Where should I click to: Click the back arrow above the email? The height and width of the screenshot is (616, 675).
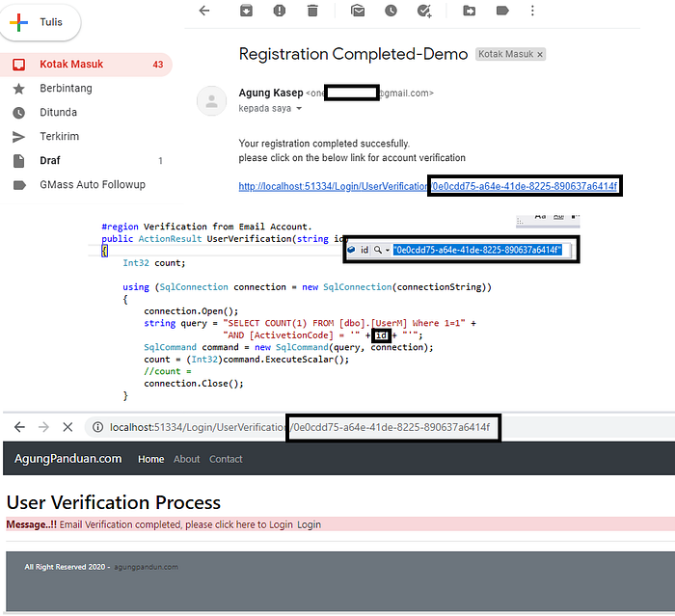(x=204, y=11)
